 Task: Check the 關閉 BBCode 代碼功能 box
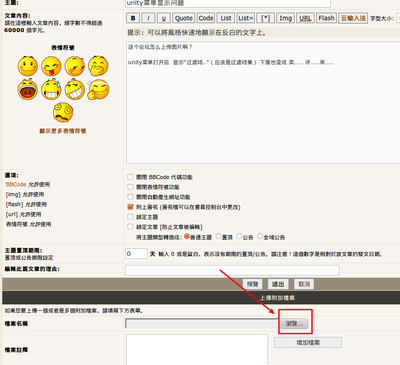(130, 177)
